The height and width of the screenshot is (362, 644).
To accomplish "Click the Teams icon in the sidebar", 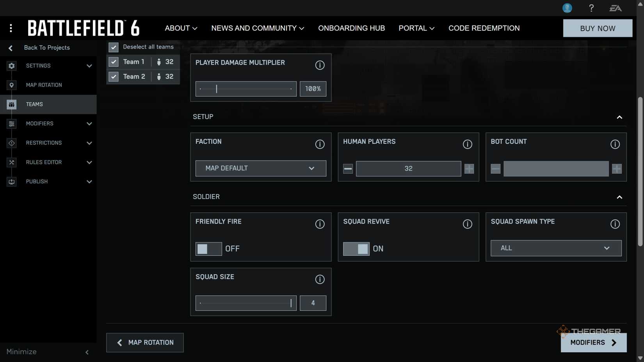I will point(11,104).
